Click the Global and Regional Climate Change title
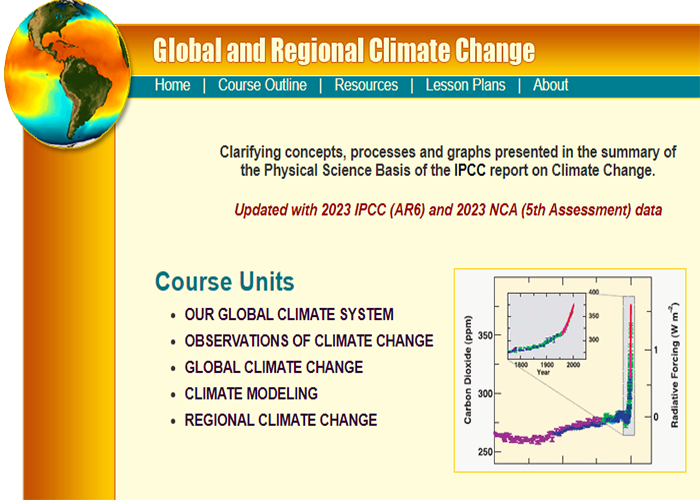700x500 pixels. [344, 50]
